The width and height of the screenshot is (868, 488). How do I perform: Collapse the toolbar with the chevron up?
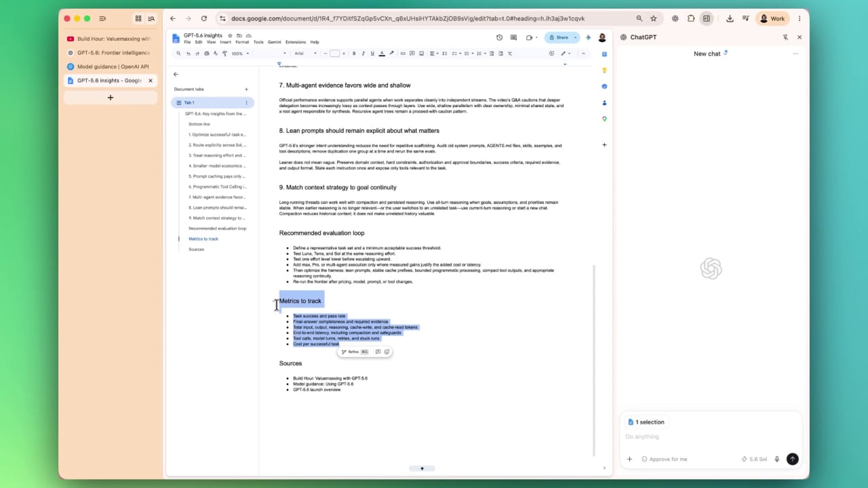(x=583, y=54)
